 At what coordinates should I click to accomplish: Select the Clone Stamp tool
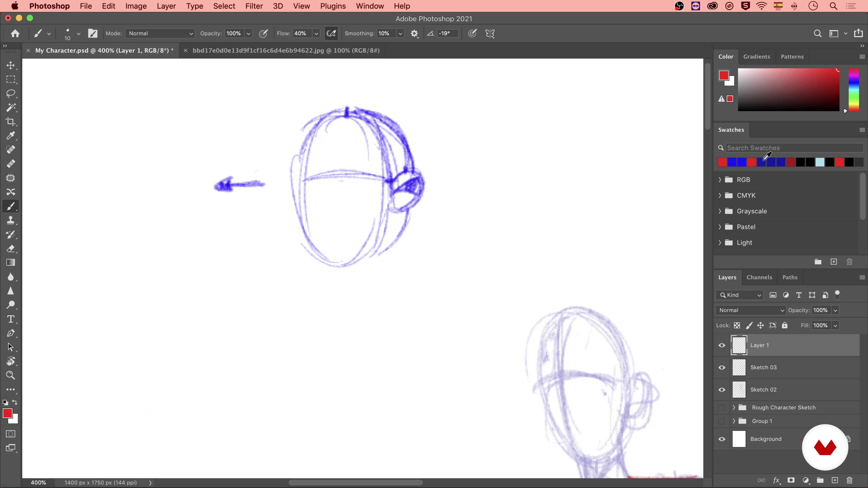(x=11, y=220)
